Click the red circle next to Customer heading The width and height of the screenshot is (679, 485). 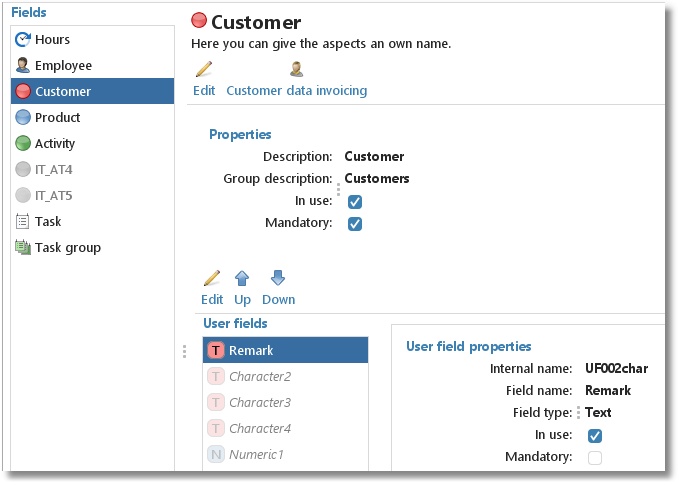coord(199,20)
